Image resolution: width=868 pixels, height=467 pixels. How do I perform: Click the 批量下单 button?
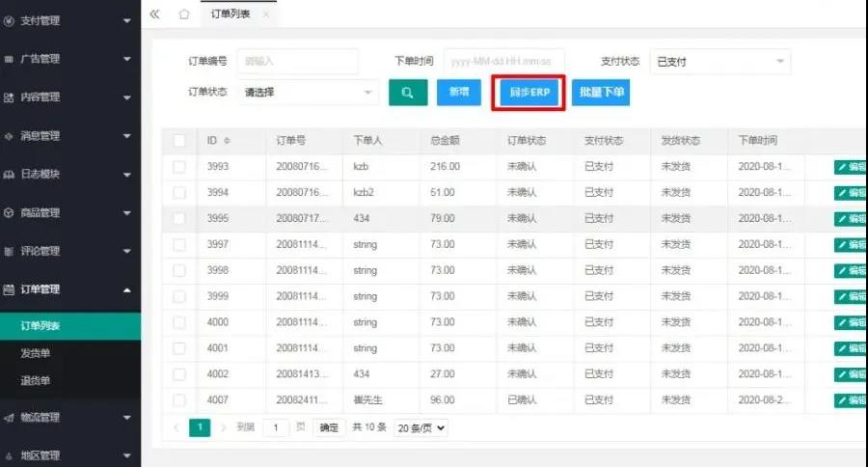601,93
